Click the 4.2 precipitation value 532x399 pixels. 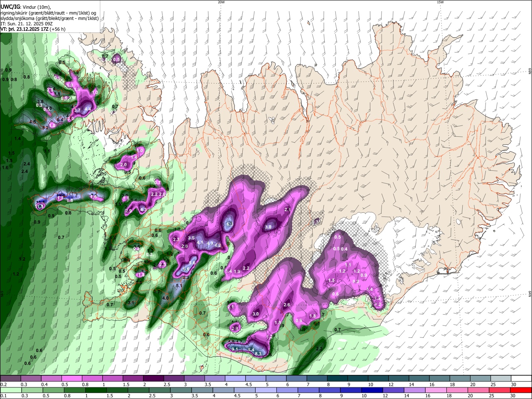pos(217,245)
